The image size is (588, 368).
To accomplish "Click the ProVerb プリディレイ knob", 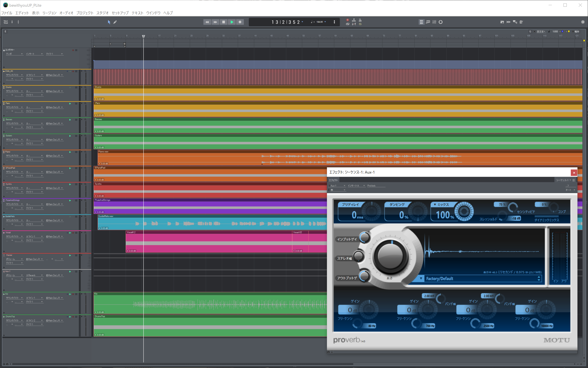I will (x=371, y=211).
